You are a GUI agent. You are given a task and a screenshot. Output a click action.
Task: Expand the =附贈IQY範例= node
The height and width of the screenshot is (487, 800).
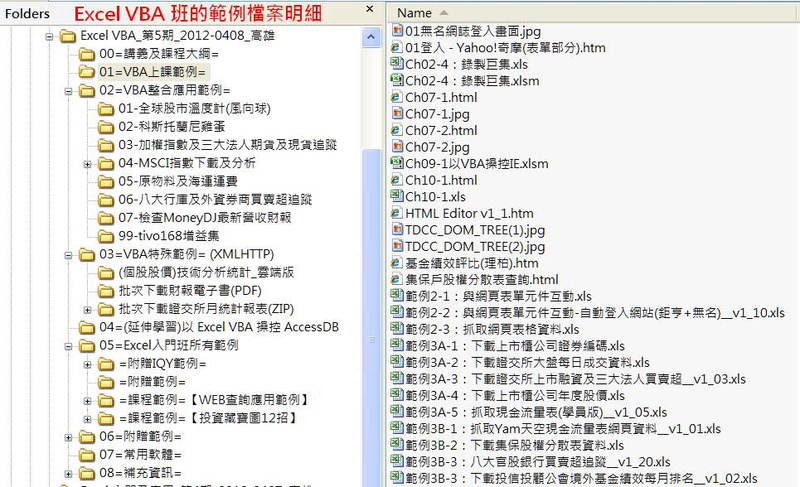[87, 365]
